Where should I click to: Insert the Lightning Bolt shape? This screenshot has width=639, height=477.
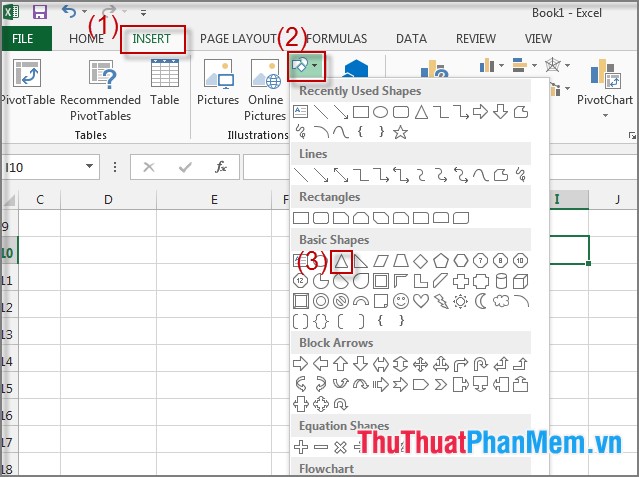tap(440, 301)
